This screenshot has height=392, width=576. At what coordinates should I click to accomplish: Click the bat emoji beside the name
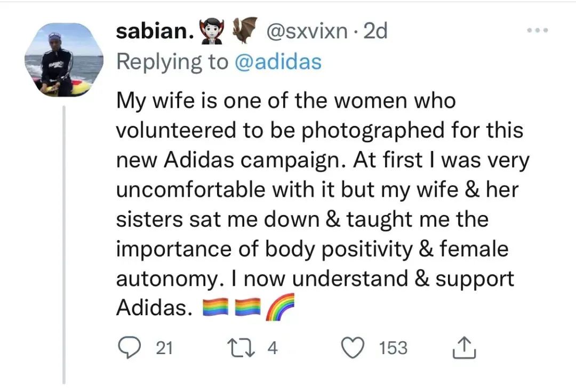point(245,31)
